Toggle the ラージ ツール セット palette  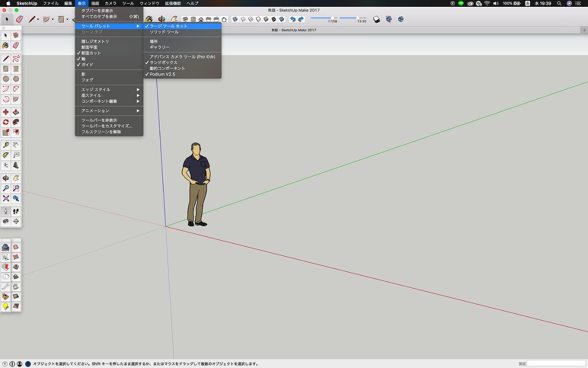182,26
